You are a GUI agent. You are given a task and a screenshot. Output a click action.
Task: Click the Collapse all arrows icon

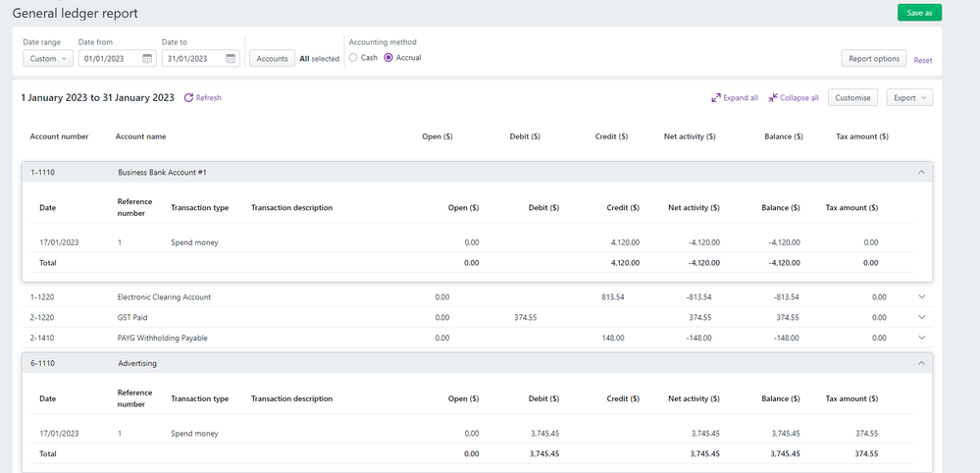pyautogui.click(x=774, y=98)
